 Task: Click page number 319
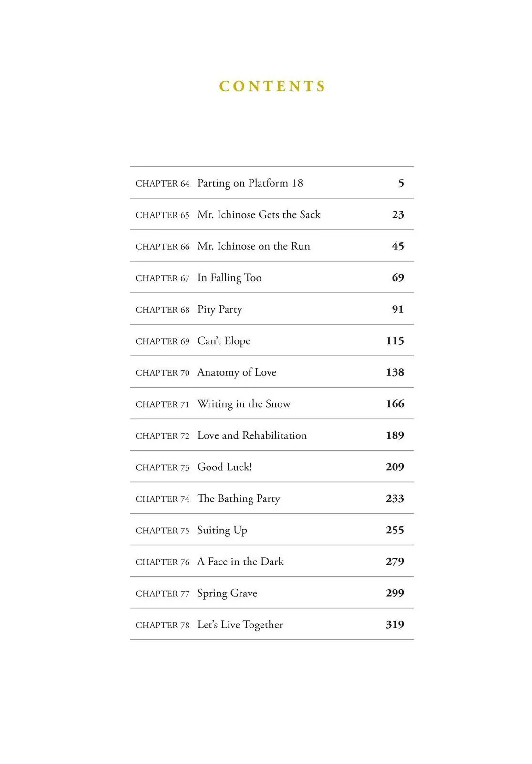point(395,625)
